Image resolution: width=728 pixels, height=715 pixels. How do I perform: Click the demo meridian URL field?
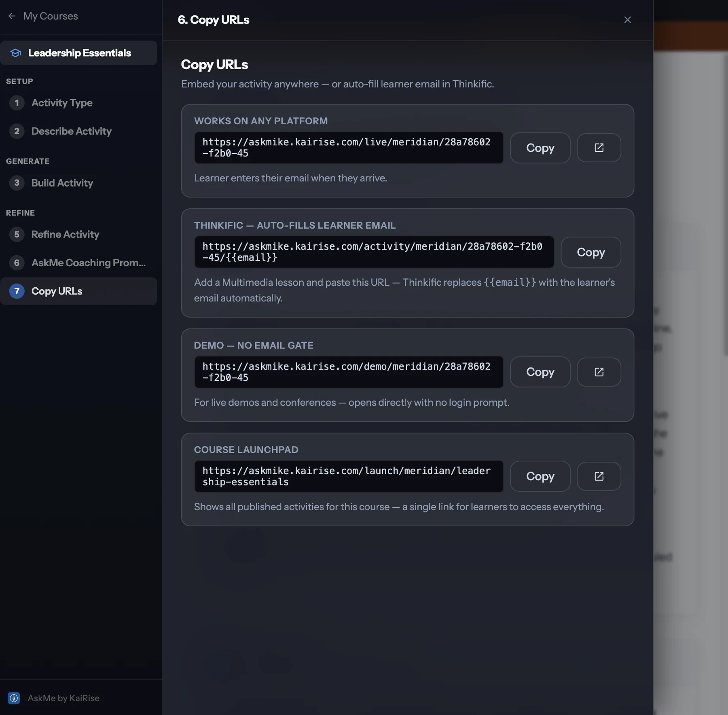(x=349, y=372)
